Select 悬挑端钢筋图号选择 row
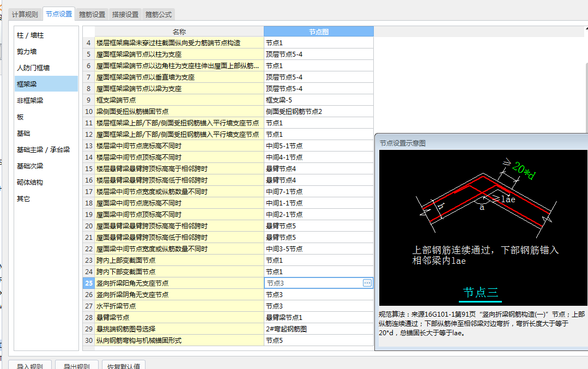 pyautogui.click(x=179, y=329)
